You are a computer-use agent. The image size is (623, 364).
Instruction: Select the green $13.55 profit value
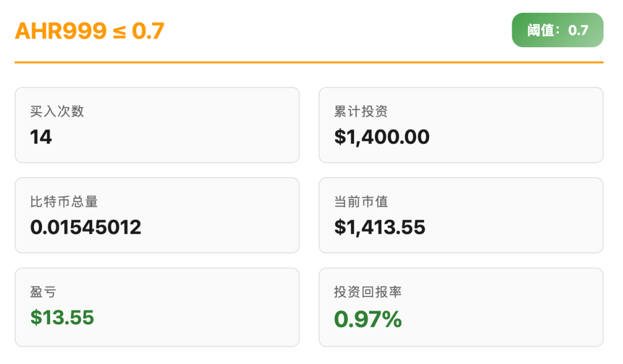point(62,317)
